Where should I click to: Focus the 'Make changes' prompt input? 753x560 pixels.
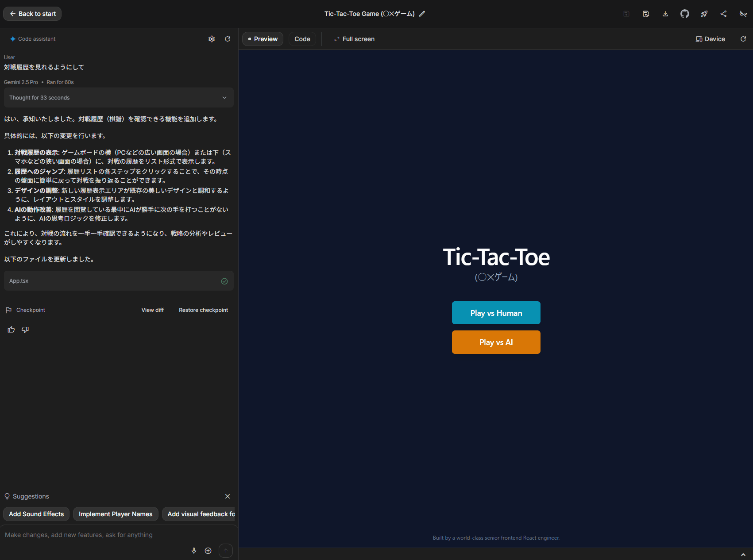[119, 535]
